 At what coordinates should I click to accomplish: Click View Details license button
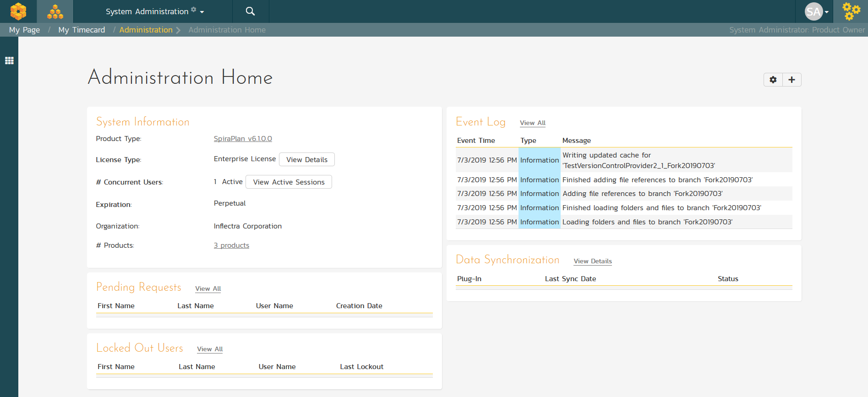coord(306,159)
